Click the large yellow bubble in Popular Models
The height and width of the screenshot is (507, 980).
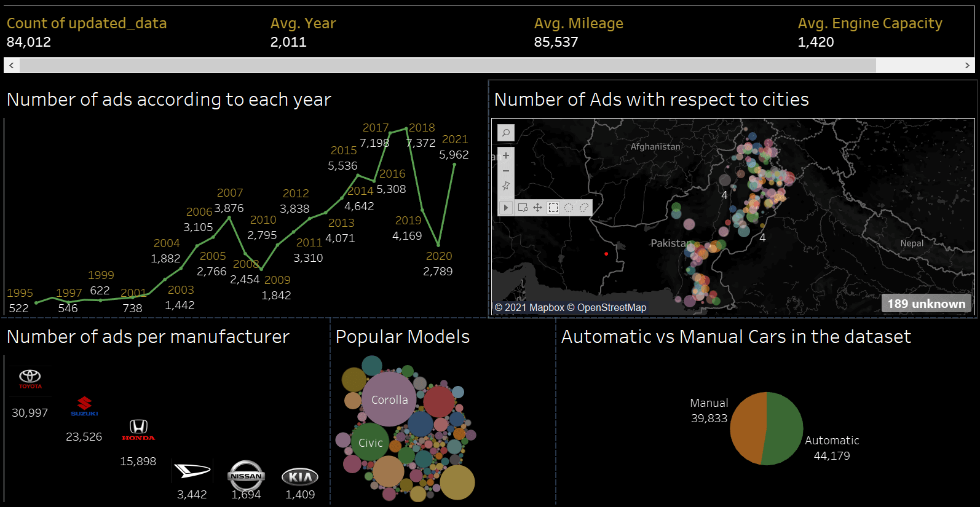pos(457,482)
